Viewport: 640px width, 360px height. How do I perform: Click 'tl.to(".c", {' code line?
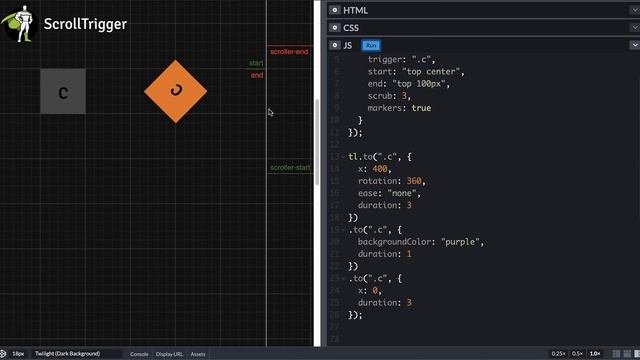tap(380, 157)
